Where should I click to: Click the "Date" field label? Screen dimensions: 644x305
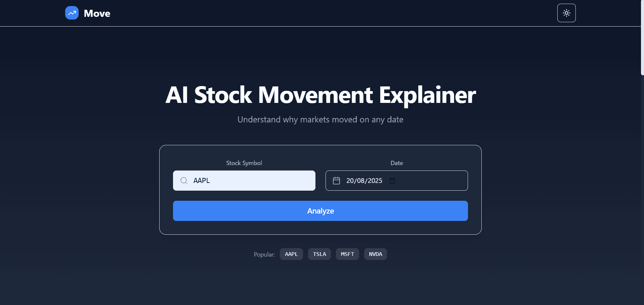coord(396,163)
